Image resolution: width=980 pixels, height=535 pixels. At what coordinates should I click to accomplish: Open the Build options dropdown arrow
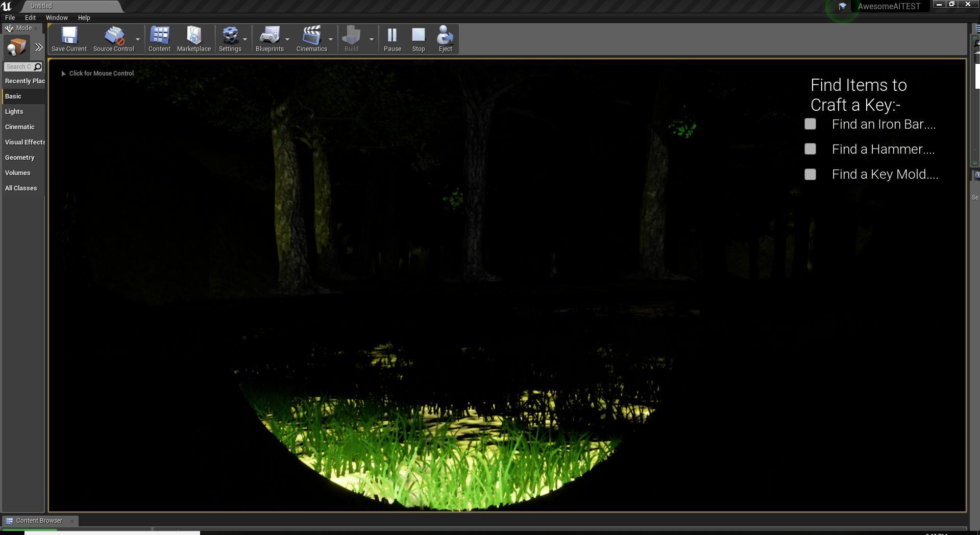point(372,39)
